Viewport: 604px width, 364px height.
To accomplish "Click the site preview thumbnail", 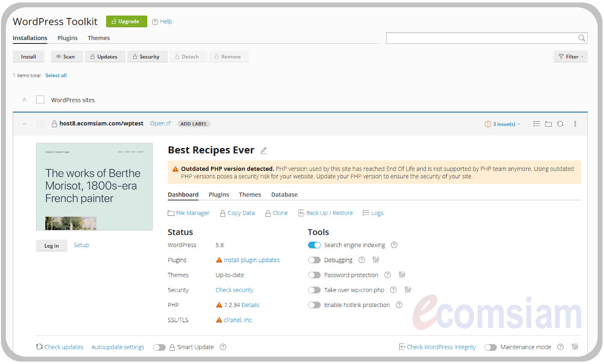I will pos(94,186).
